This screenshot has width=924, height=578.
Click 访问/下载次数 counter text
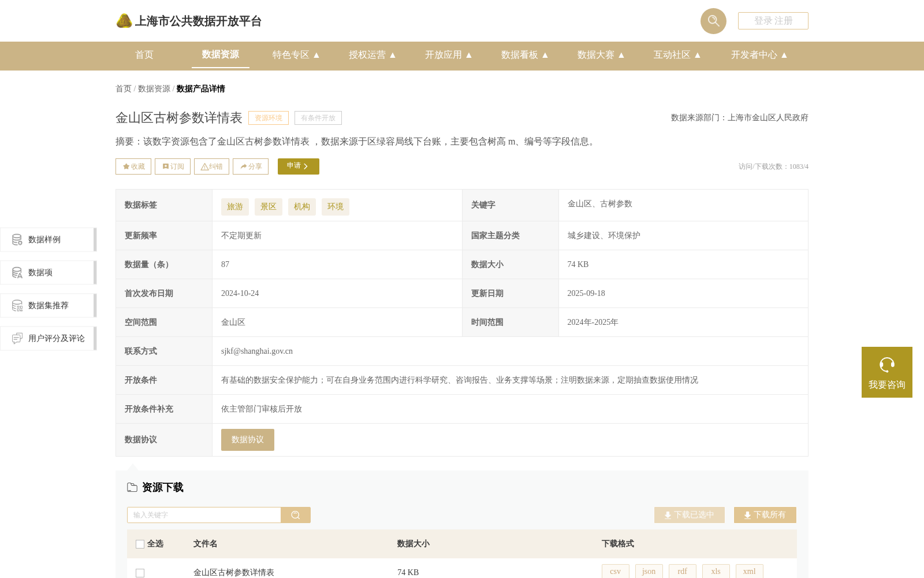point(773,166)
